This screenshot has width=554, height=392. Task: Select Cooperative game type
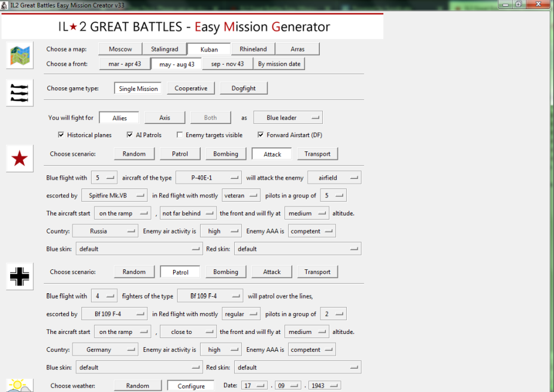191,89
